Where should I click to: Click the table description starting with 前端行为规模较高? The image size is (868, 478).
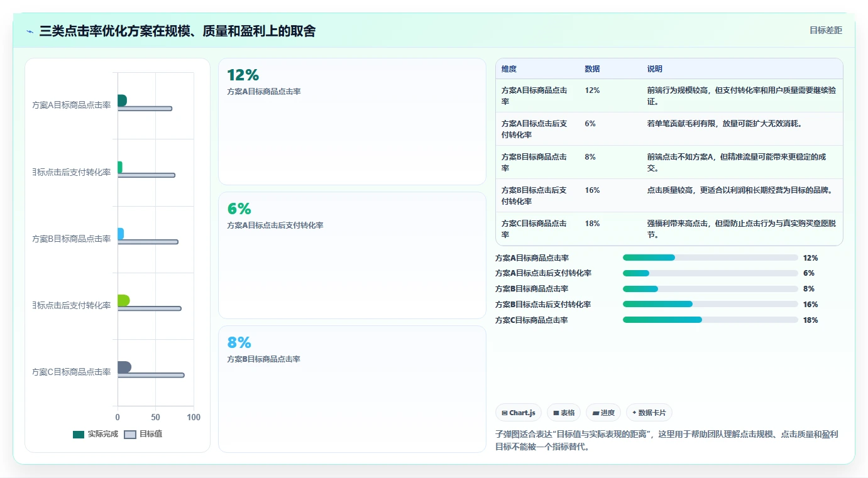tap(742, 95)
